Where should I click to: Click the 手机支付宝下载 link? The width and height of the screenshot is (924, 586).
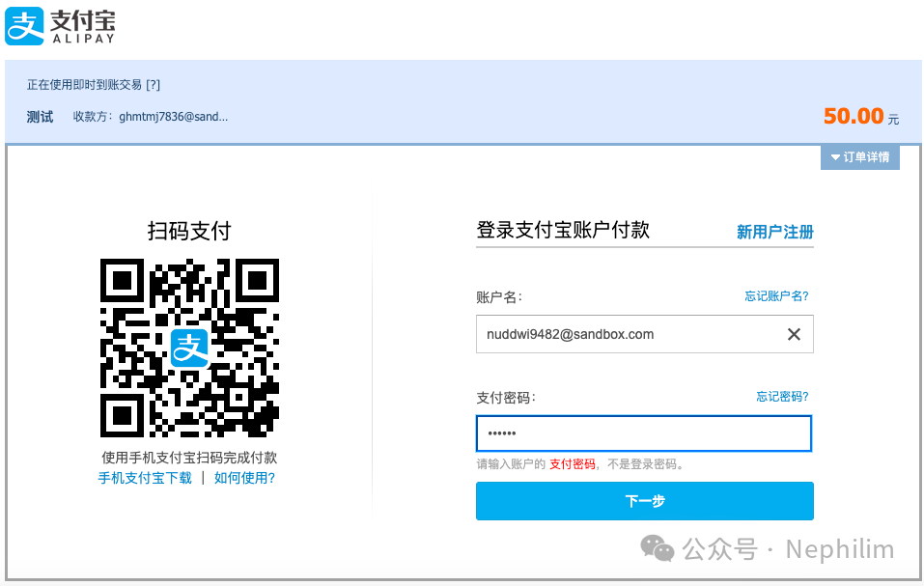point(145,478)
